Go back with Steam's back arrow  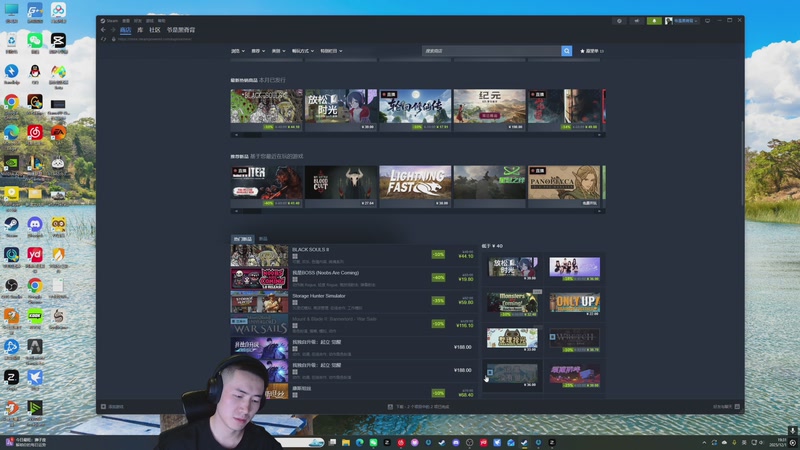[103, 30]
